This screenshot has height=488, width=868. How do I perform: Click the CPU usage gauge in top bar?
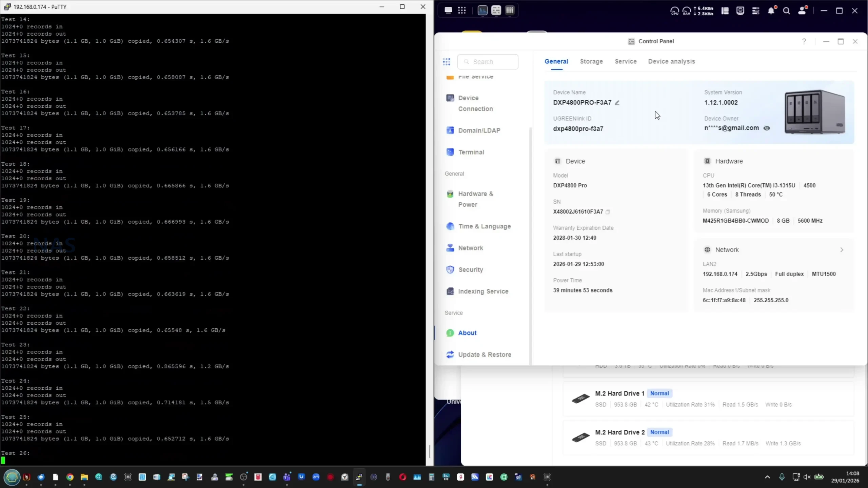(674, 11)
